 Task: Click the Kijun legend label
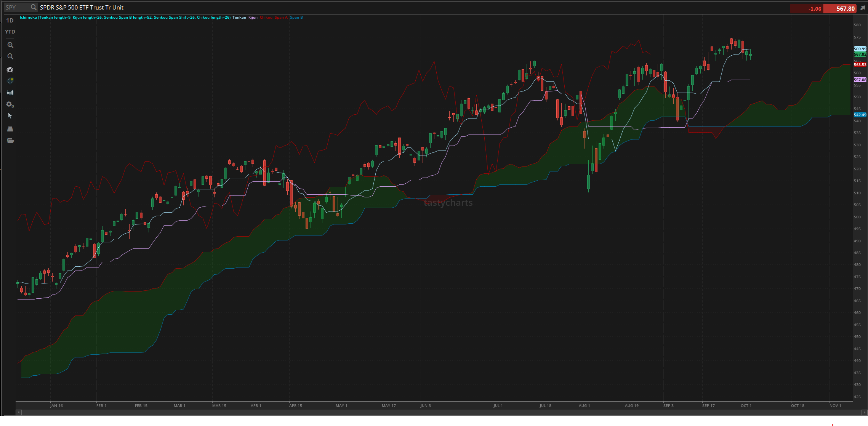click(253, 18)
